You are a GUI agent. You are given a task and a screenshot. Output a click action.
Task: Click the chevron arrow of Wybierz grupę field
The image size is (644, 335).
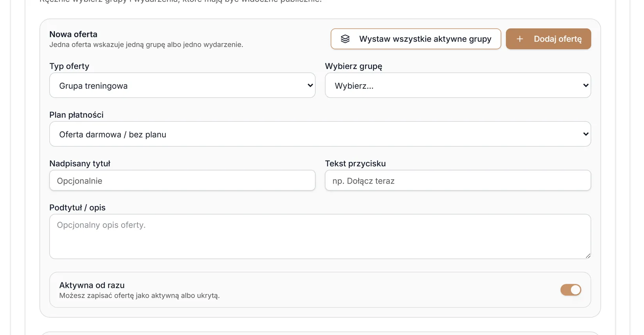[585, 85]
